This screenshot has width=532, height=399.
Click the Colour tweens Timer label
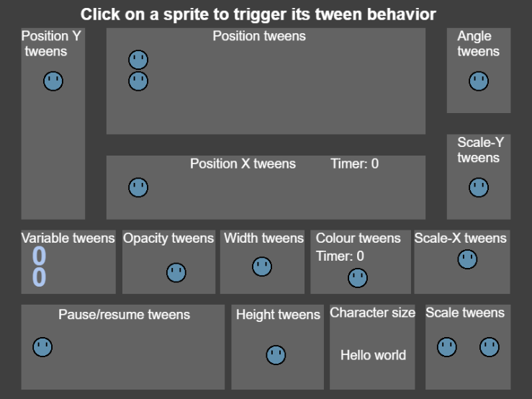click(340, 256)
